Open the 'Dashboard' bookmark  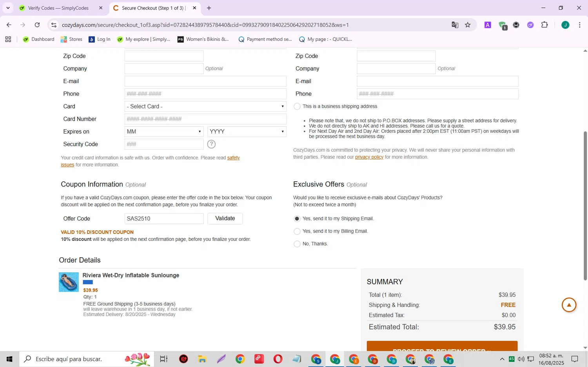point(38,39)
